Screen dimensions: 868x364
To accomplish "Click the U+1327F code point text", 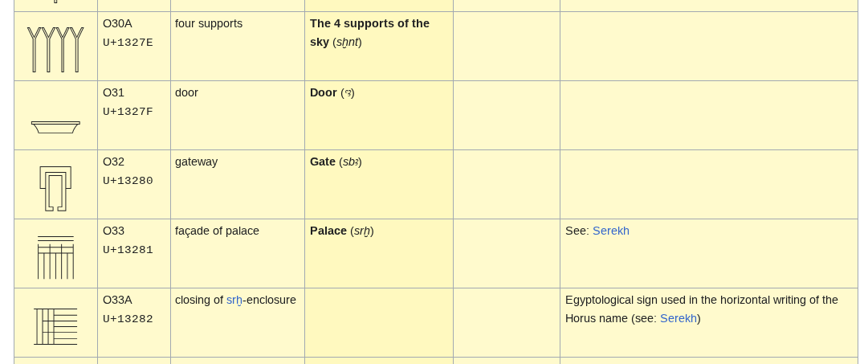I will point(128,112).
